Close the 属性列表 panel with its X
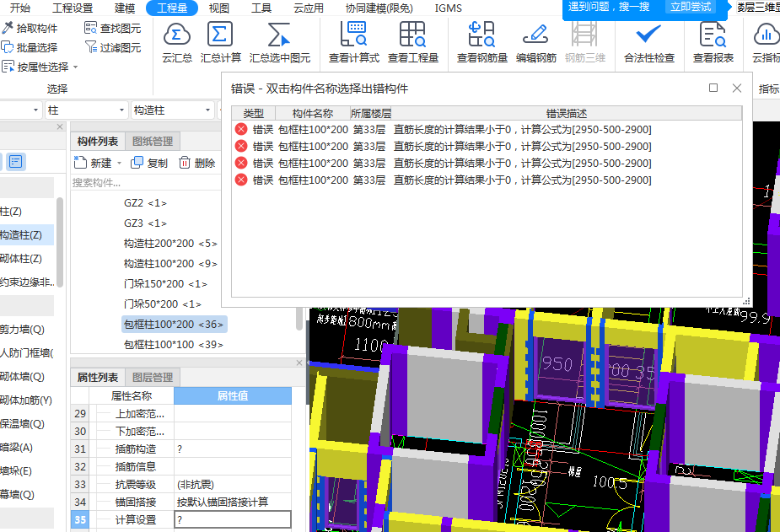 tap(299, 363)
